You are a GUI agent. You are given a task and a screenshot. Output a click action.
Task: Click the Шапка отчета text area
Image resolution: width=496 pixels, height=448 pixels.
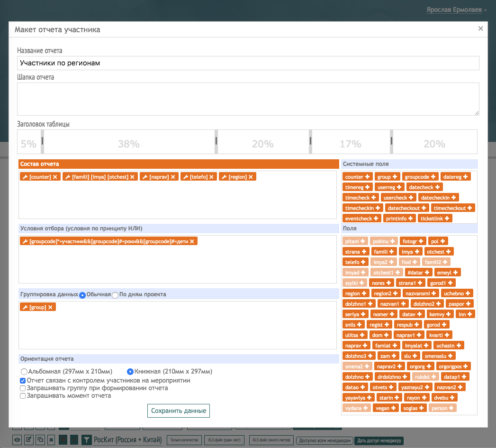tap(248, 99)
